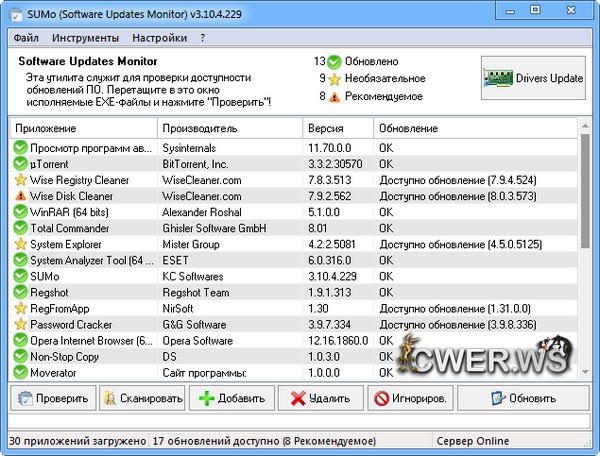Viewport: 600px width, 456px height.
Task: Click the Добавить button with green plus
Action: (232, 398)
